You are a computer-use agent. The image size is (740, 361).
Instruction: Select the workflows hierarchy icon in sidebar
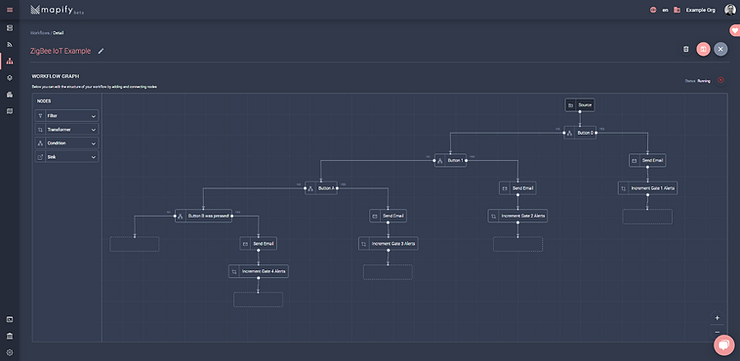click(x=10, y=61)
